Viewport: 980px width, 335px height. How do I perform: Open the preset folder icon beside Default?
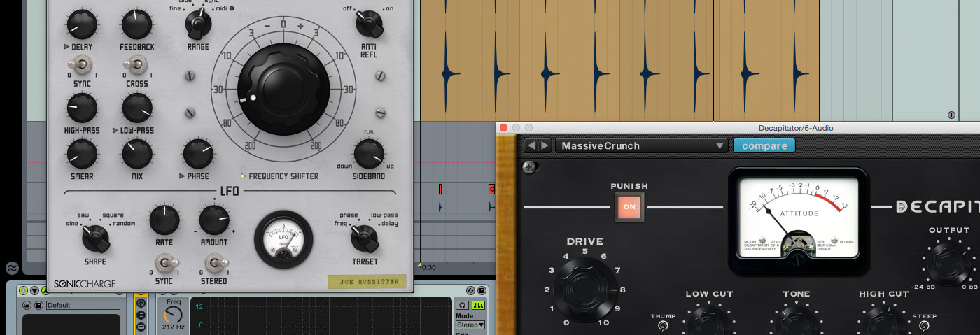coord(27,305)
